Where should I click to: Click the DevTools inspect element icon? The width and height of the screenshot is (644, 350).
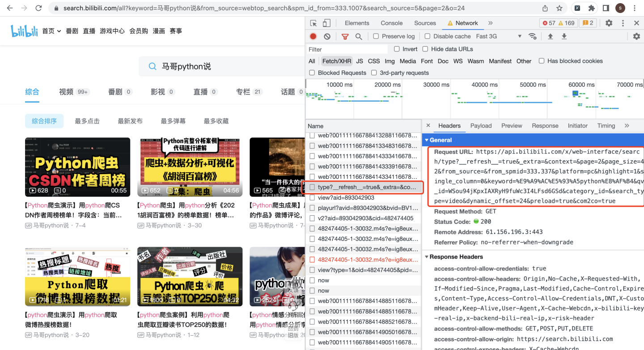[x=314, y=23]
